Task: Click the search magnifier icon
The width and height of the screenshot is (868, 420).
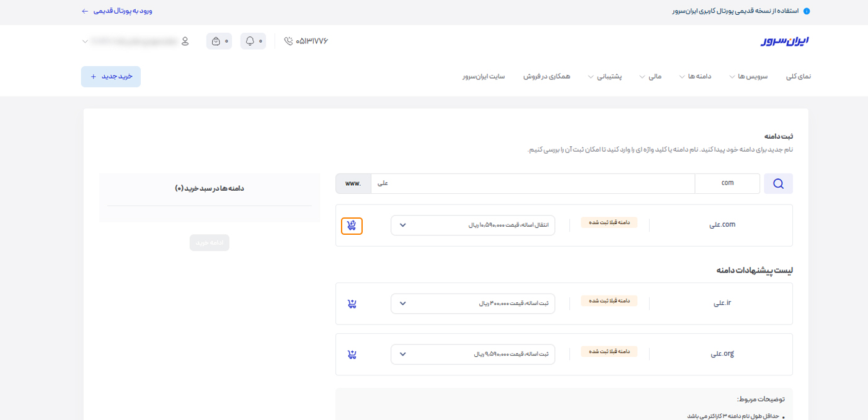Action: (x=778, y=183)
